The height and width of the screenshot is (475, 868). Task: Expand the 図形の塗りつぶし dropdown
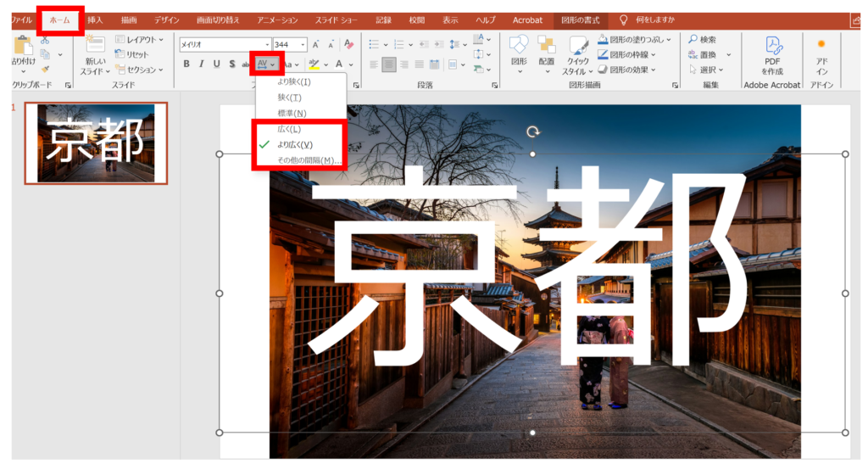coord(669,39)
